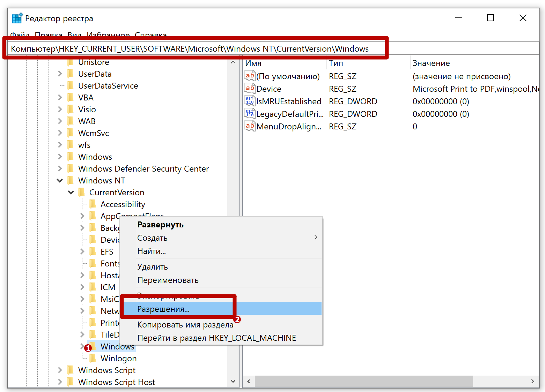Screen dimensions: 545x392
Task: Click the horizontal scrollbar right arrow
Action: coord(532,381)
